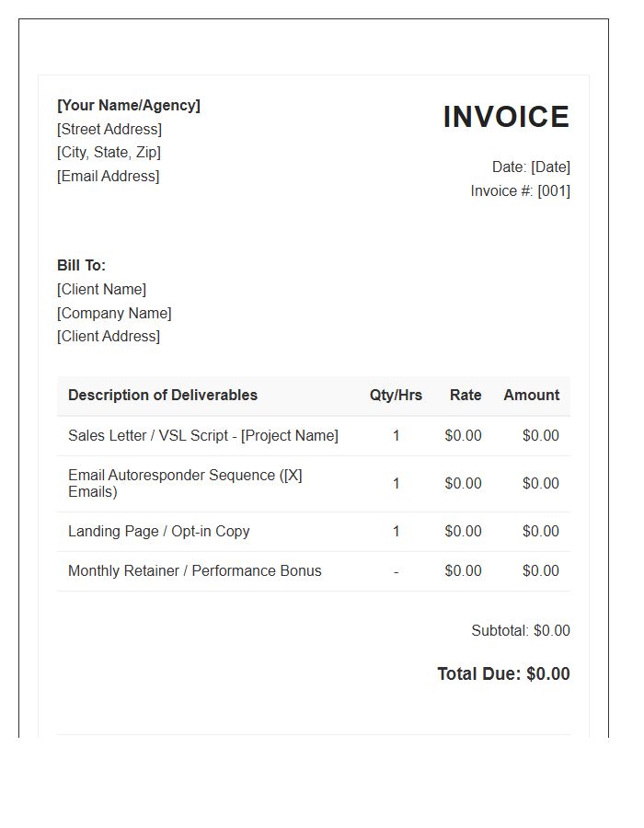Click the amount cell in Email Autoresponder row
Viewport: 644px width, 828px height.
coord(541,484)
